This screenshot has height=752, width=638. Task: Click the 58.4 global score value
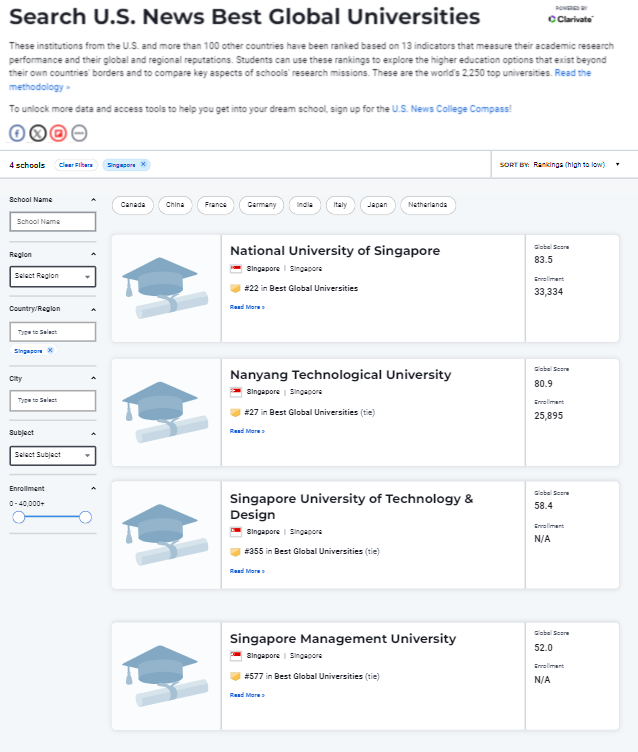pos(543,506)
